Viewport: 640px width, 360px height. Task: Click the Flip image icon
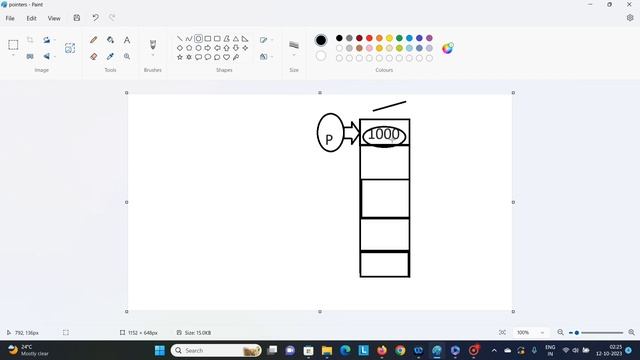click(x=47, y=56)
